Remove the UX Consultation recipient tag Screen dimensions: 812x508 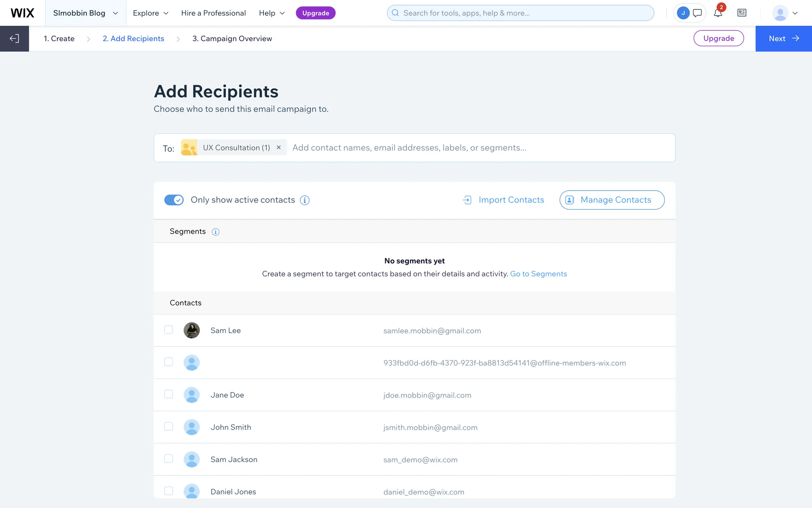(x=279, y=147)
